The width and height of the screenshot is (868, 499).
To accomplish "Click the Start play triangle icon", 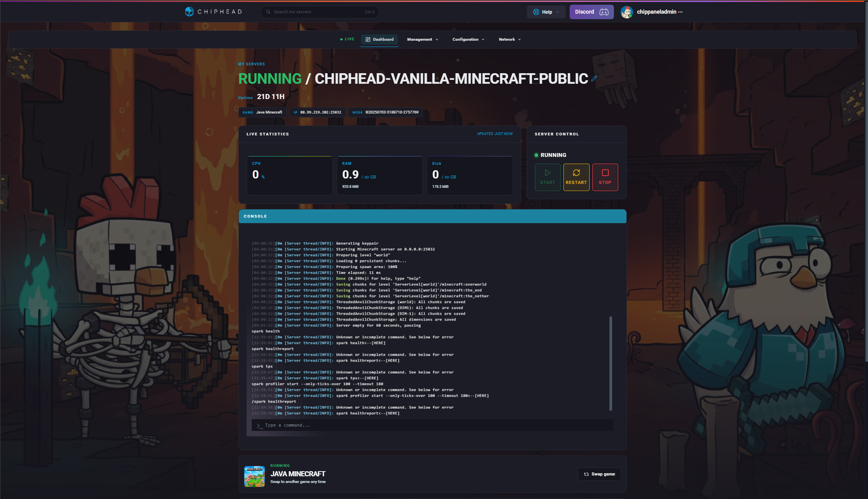I will point(547,173).
